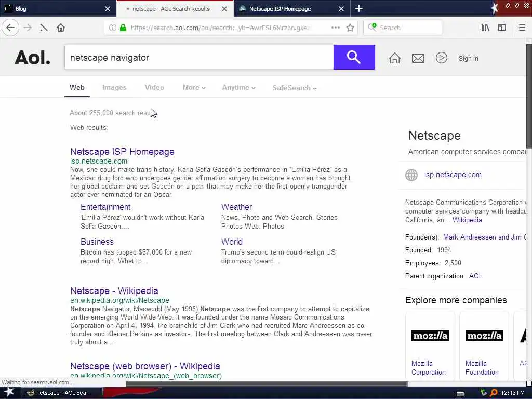Screen dimensions: 532x399
Task: Bookmark this page with the star
Action: pyautogui.click(x=350, y=28)
